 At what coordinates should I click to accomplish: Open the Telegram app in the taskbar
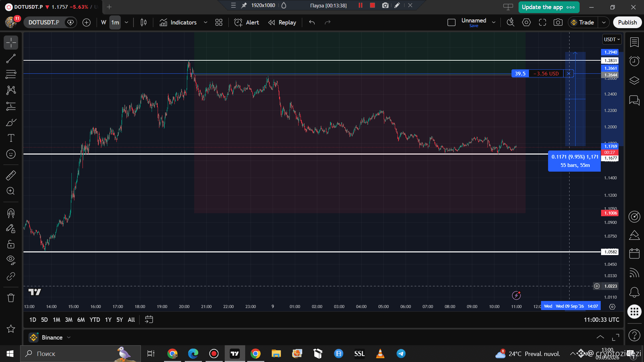401,354
